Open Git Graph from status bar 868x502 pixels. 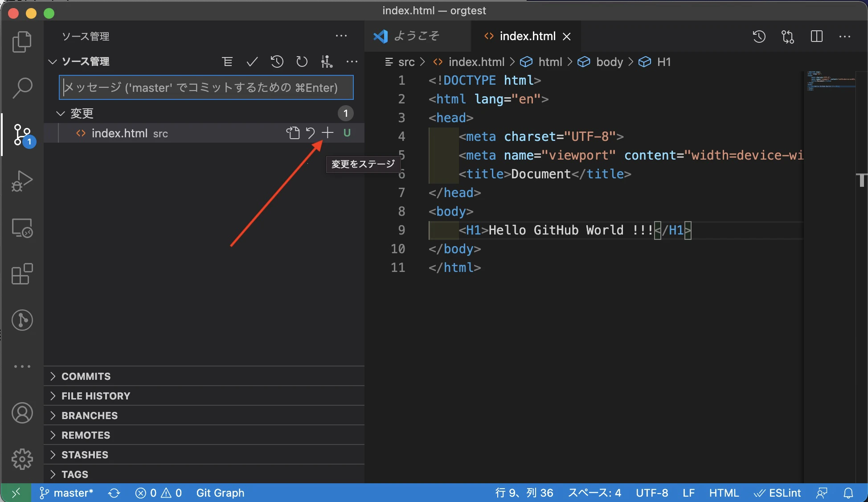[x=220, y=493]
